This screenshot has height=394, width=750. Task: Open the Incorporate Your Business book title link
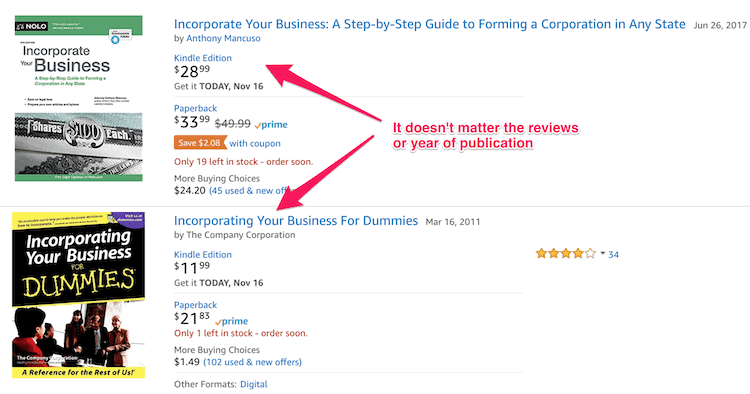pyautogui.click(x=430, y=24)
